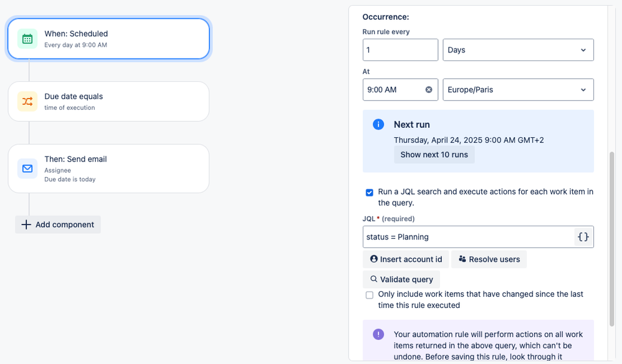The image size is (622, 364).
Task: Click the green calendar icon on Scheduled trigger
Action: tap(27, 38)
